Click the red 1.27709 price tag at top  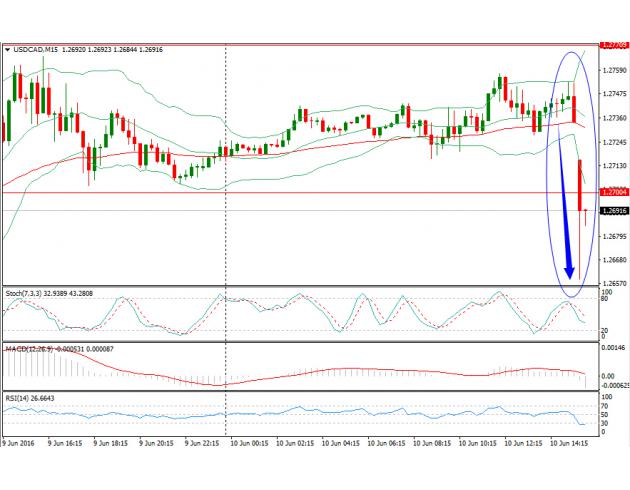pos(613,45)
